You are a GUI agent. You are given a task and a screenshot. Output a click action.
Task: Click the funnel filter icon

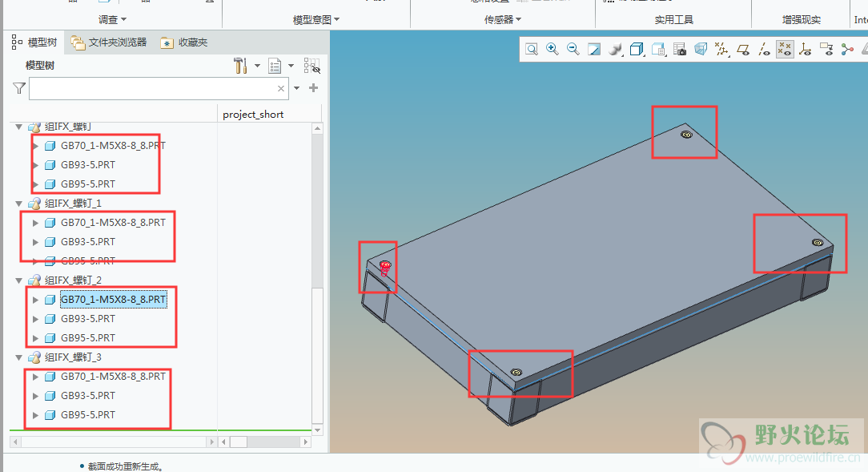pos(19,88)
